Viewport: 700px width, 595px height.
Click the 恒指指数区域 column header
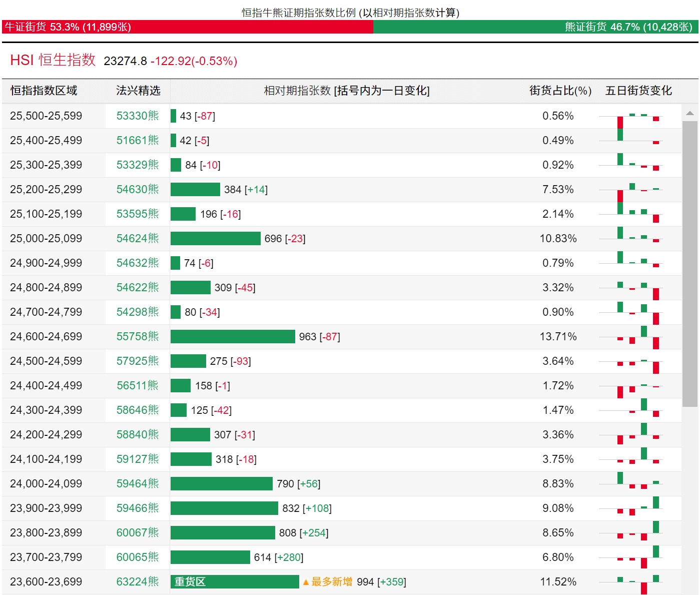pos(44,91)
